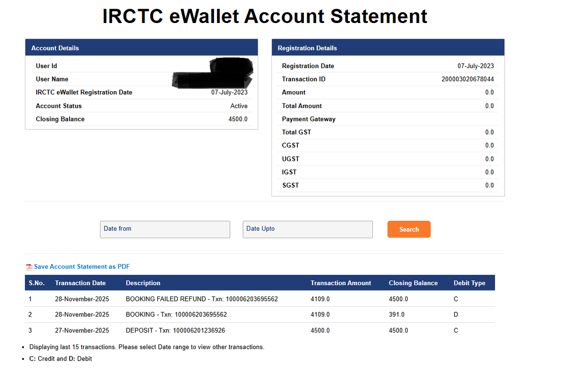Click the Account Details panel header
Screen dimensions: 588x389
142,48
